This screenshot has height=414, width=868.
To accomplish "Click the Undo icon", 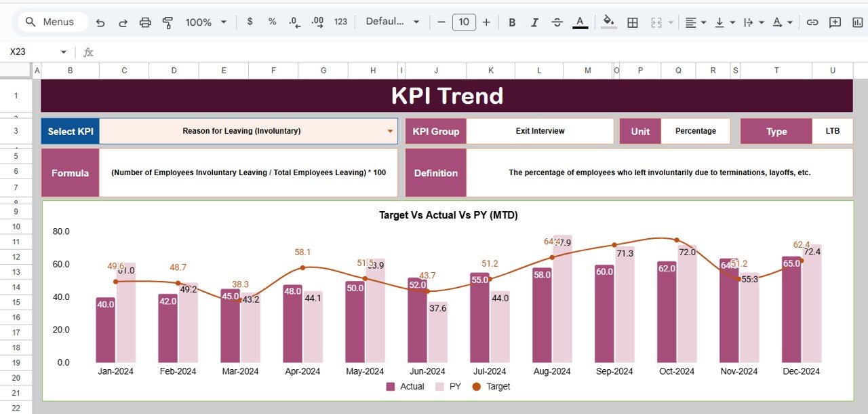I will [100, 22].
